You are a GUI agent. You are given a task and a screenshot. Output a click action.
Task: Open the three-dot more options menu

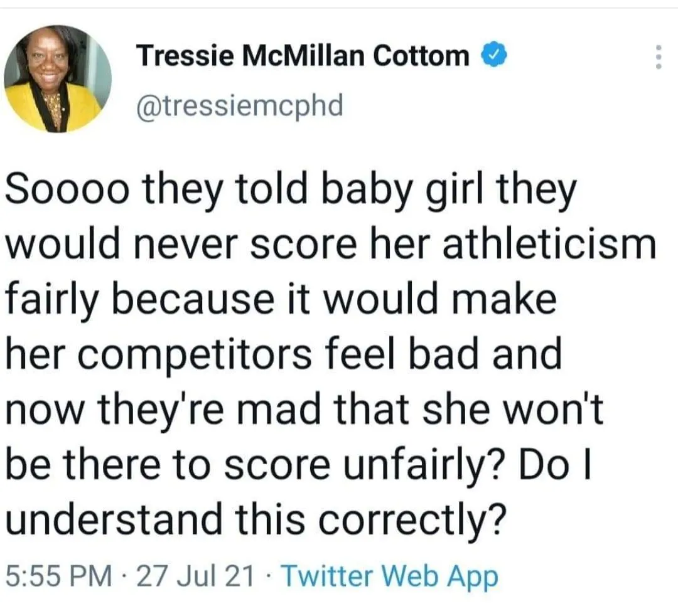click(659, 58)
